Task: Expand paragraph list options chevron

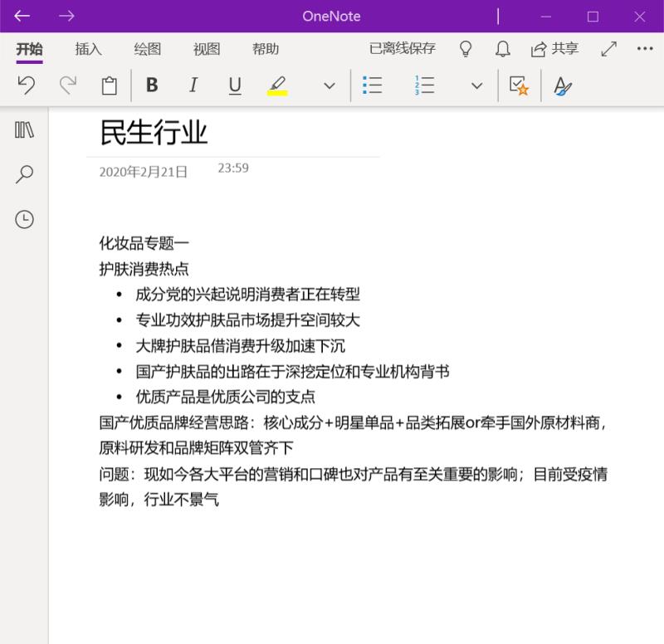Action: pos(476,85)
